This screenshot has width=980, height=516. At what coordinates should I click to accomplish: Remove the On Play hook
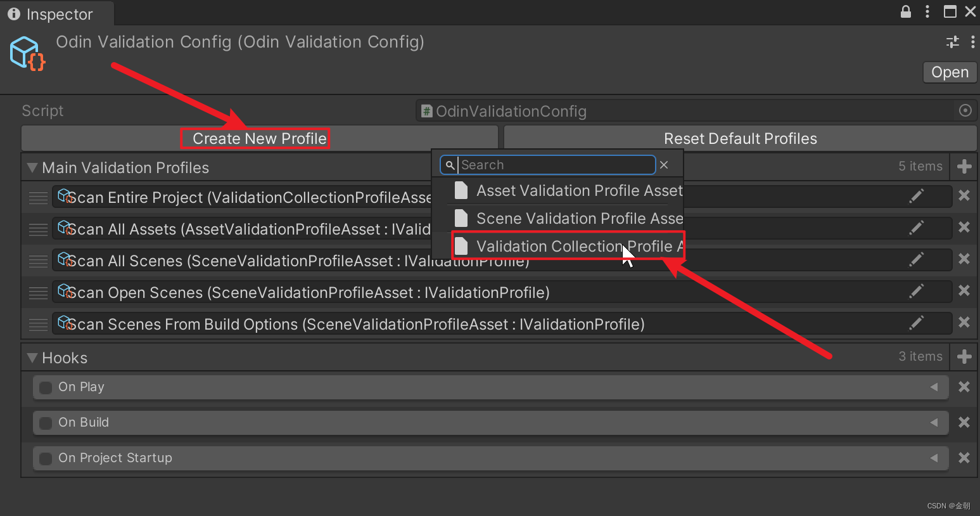(x=964, y=387)
